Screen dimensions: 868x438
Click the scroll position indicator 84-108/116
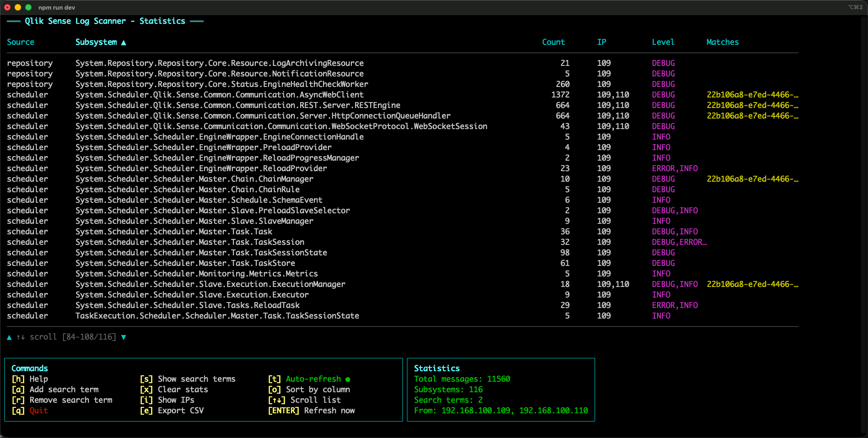89,337
